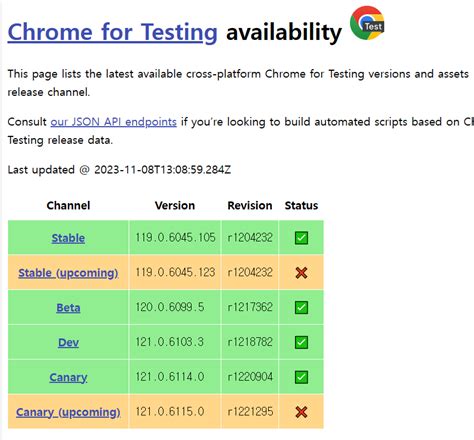Screen dimensions: 474x440
Task: Open the Beta channel link
Action: (68, 307)
